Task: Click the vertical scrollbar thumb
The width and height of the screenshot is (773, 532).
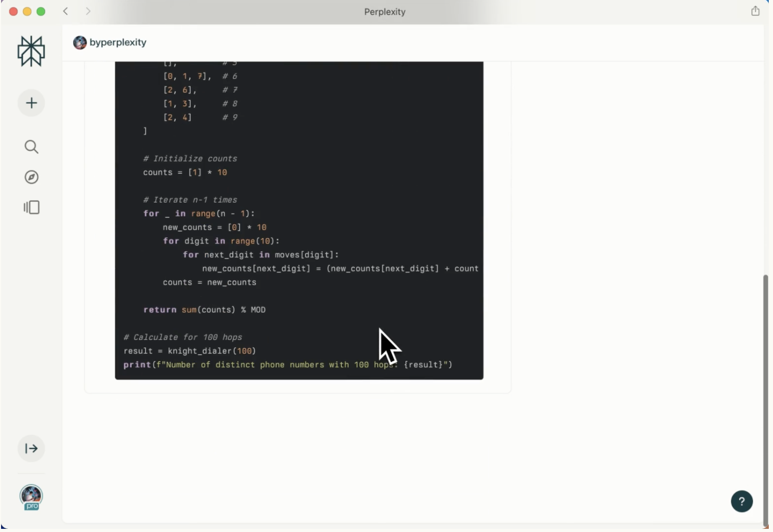Action: point(766,400)
